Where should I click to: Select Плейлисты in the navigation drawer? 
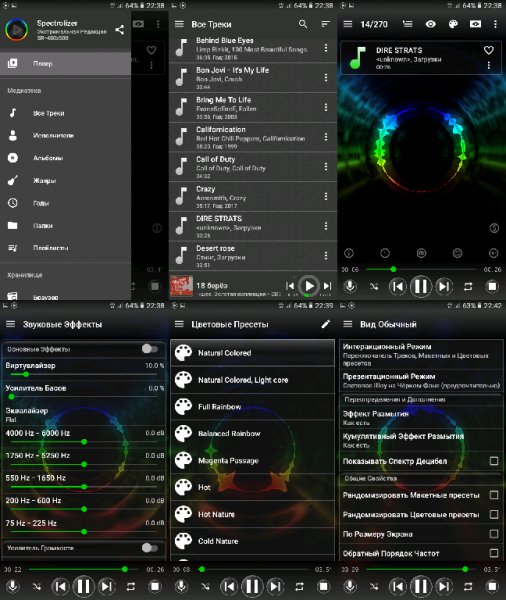65,248
